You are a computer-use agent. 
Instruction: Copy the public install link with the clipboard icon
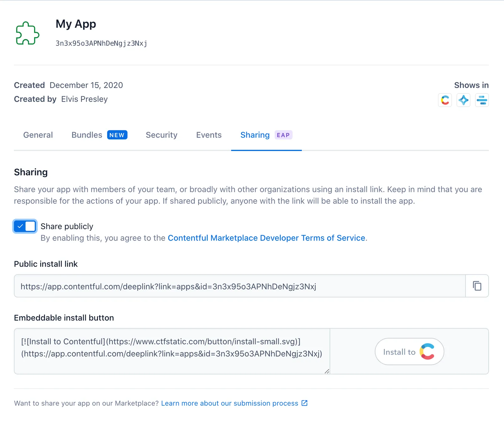477,286
